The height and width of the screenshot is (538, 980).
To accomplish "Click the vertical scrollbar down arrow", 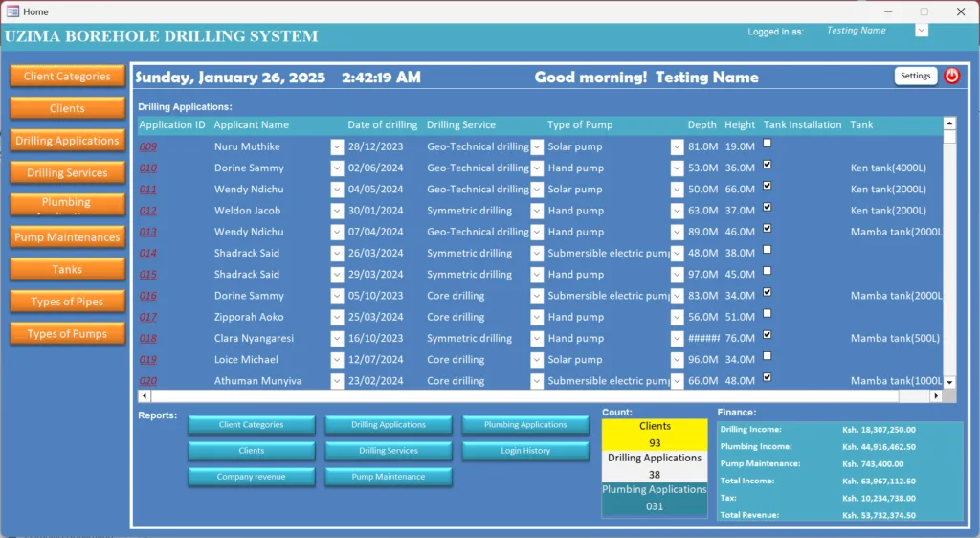I will [949, 382].
